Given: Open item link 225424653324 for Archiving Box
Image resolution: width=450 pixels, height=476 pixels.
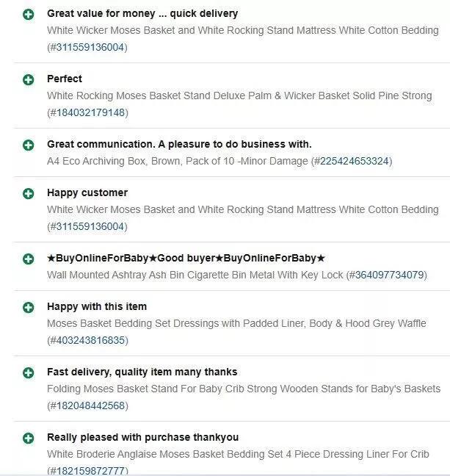Looking at the screenshot, I should point(352,161).
